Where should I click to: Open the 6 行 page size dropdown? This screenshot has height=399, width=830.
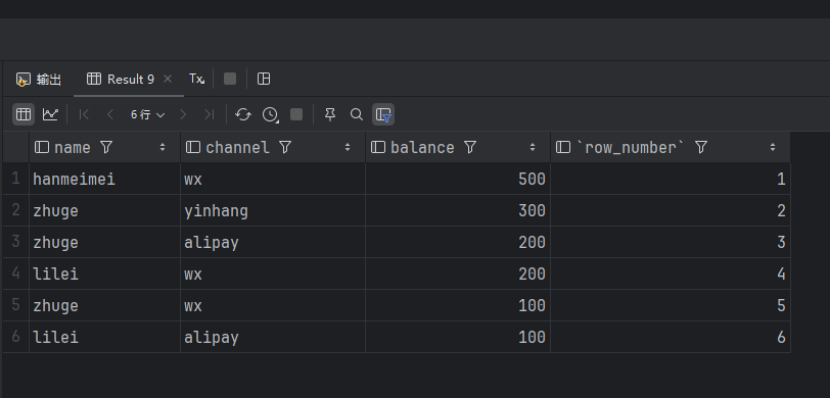tap(148, 114)
